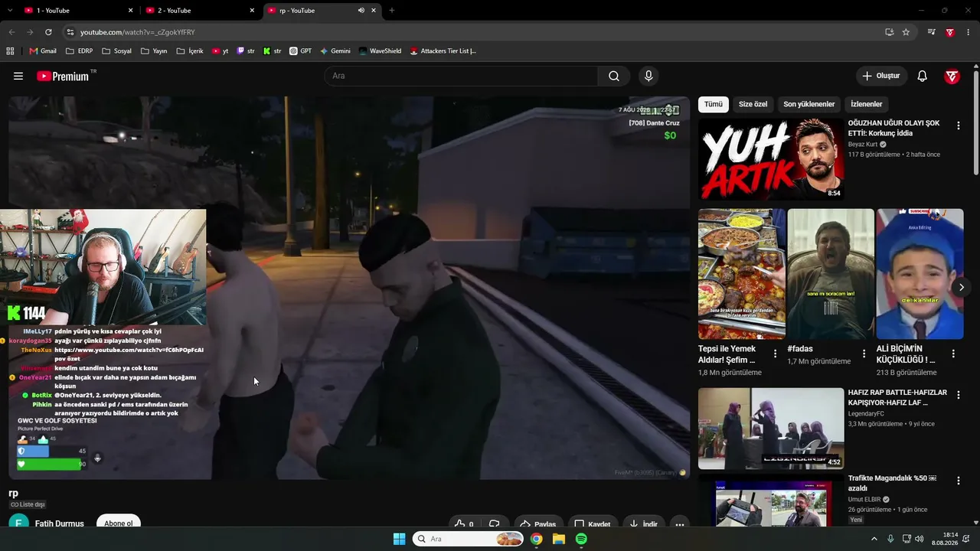Open Attackers Tier List bookmark
This screenshot has height=551, width=980.
pyautogui.click(x=443, y=51)
